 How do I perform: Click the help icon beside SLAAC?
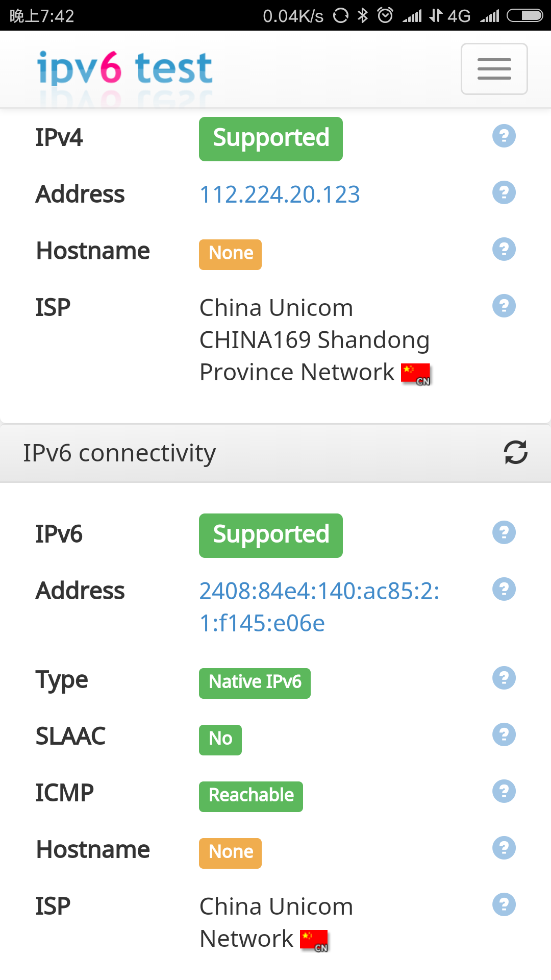coord(504,734)
